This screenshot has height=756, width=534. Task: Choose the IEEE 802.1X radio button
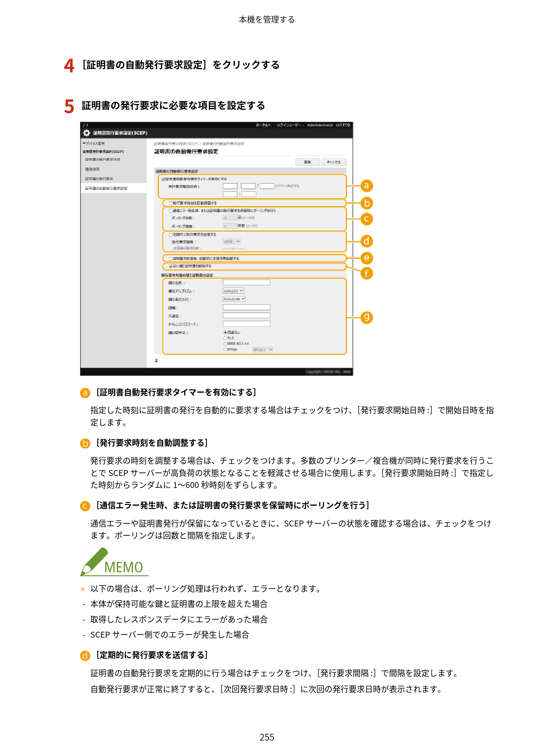225,344
